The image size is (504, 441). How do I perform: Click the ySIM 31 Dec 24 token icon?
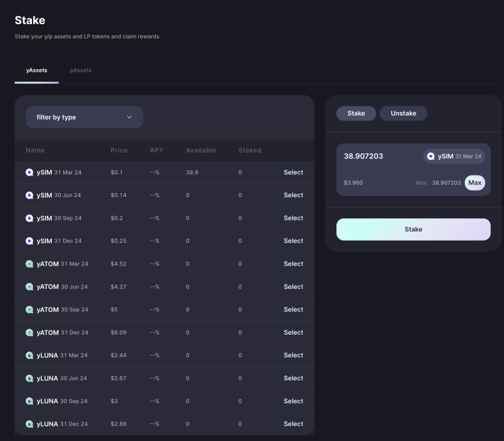pyautogui.click(x=29, y=241)
